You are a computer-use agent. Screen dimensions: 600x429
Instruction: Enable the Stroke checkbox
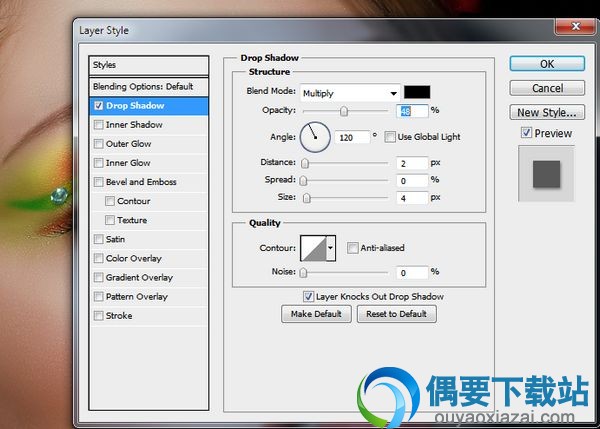[99, 316]
